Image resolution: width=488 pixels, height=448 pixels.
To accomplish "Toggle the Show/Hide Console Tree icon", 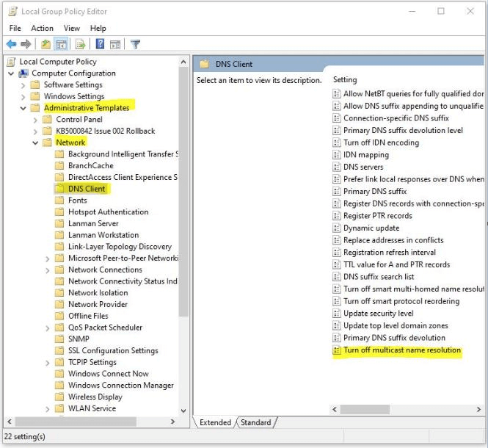I will [x=61, y=44].
